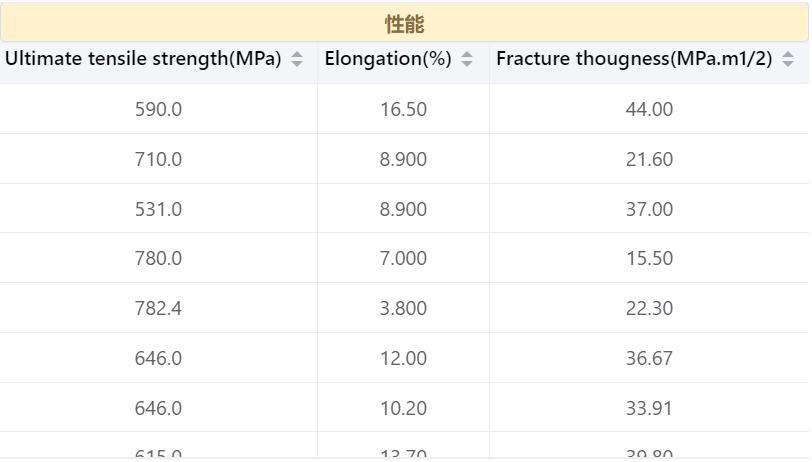Screen dimensions: 812x462
Task: Click the tensile strength value 780.0
Action: (x=158, y=258)
